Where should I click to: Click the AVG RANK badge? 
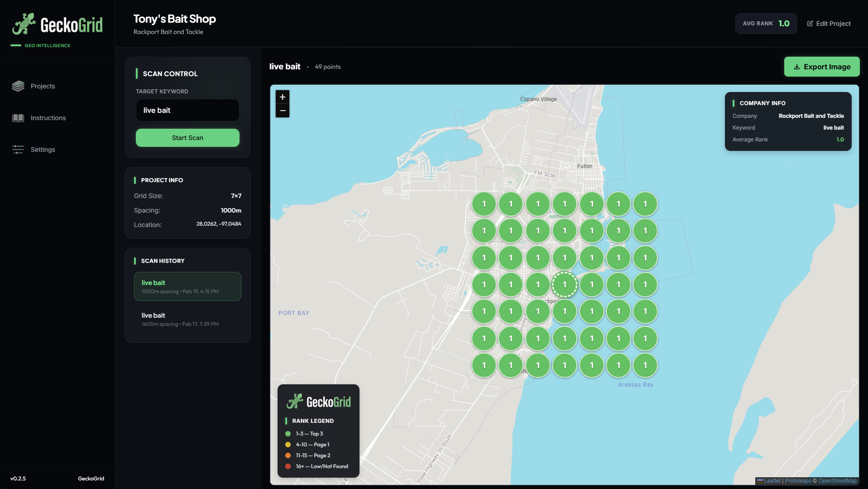pyautogui.click(x=766, y=23)
